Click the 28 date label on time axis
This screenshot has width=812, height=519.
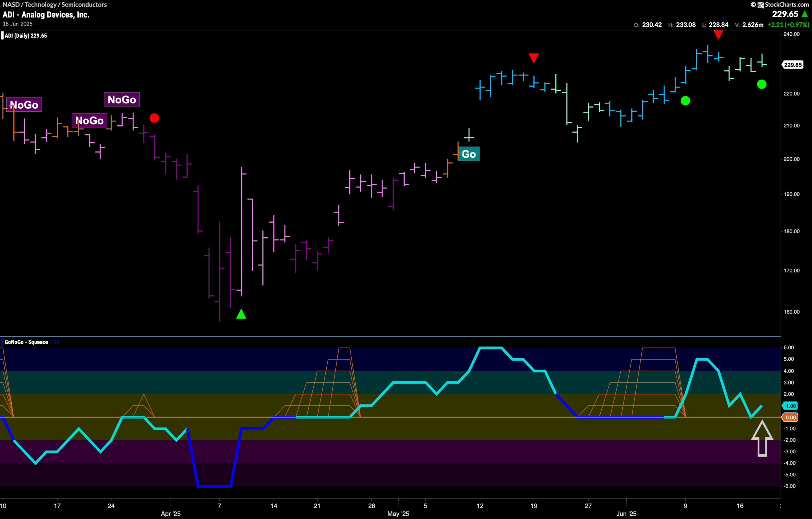pos(372,506)
